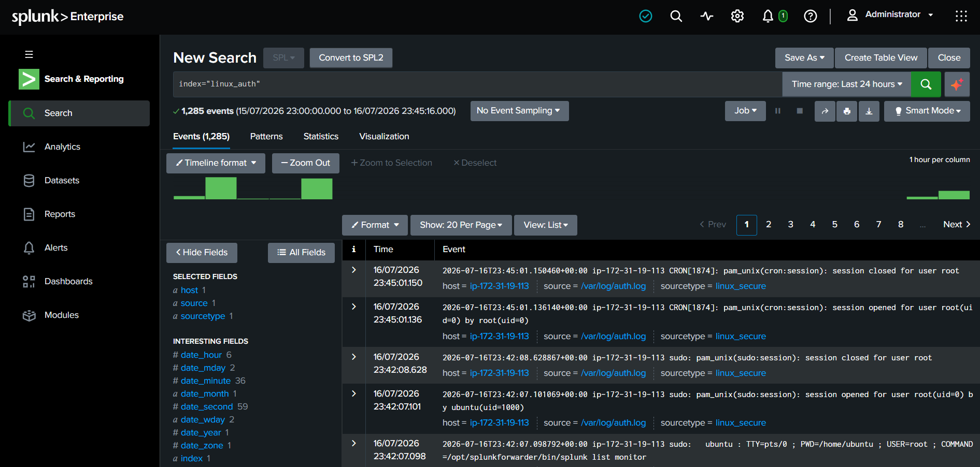Open No Event Sampling dropdown
The image size is (980, 467).
pos(519,111)
